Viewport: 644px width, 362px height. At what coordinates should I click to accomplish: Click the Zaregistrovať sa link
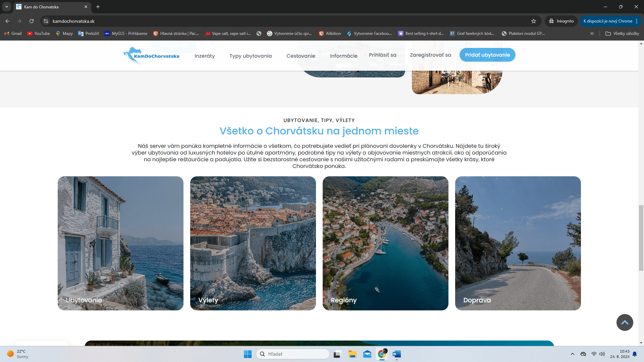click(430, 55)
